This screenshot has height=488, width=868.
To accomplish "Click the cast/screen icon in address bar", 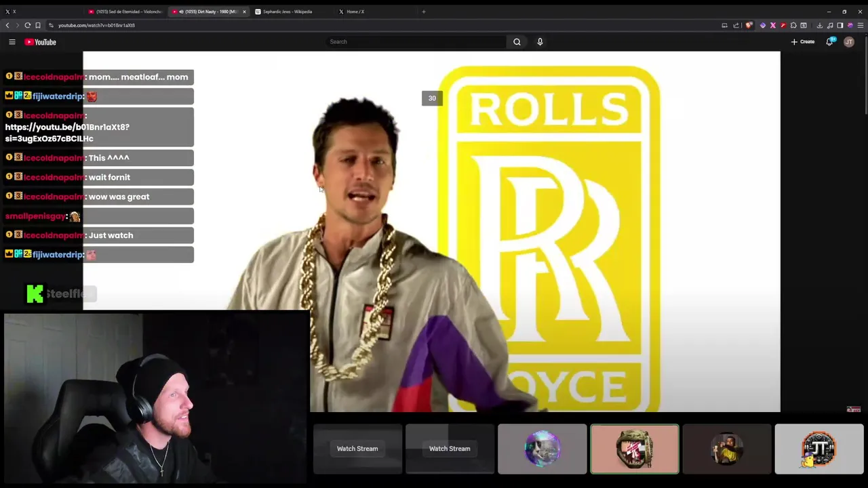I will click(x=724, y=25).
